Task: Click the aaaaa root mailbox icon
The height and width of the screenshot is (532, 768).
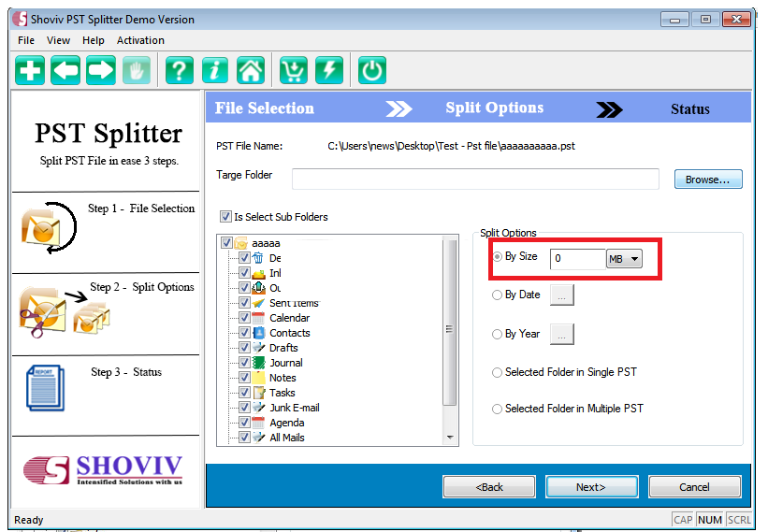Action: [241, 243]
